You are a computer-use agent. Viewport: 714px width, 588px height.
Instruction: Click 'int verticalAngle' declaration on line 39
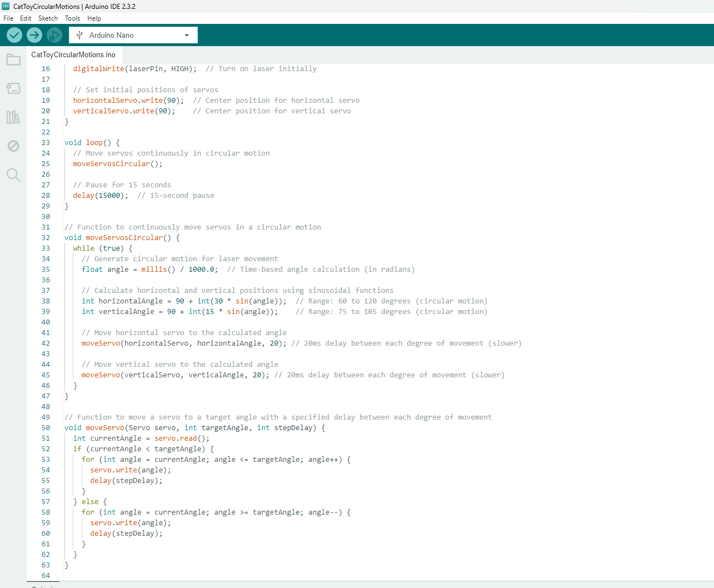(x=118, y=312)
